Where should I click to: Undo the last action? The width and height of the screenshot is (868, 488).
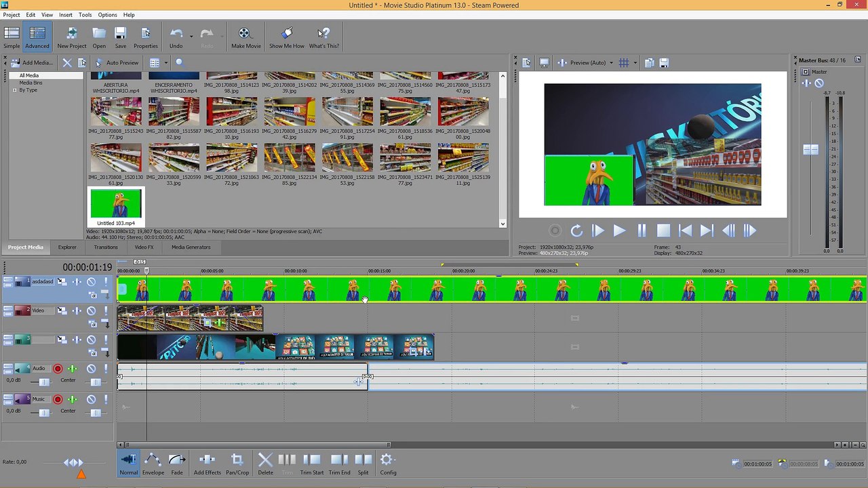(176, 37)
